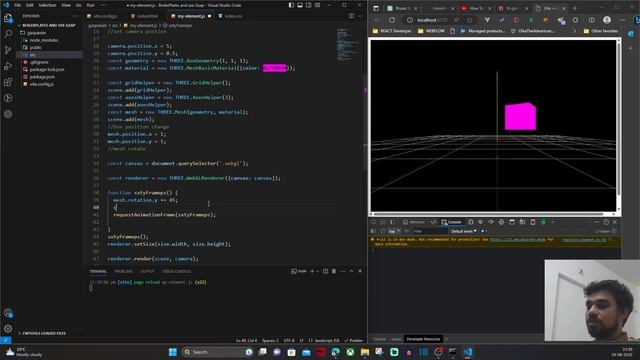
Task: Click Prettier in status bar
Action: pos(353,340)
